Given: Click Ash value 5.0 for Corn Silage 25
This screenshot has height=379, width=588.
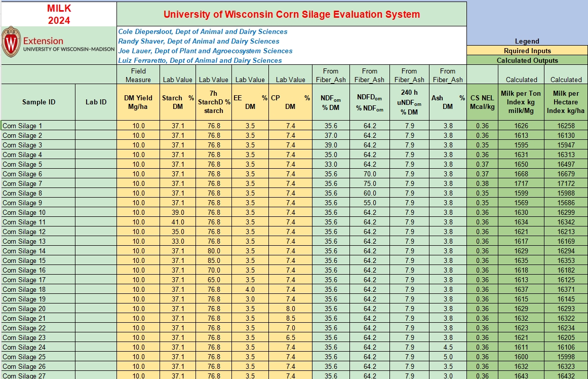Looking at the screenshot, I should point(448,357).
